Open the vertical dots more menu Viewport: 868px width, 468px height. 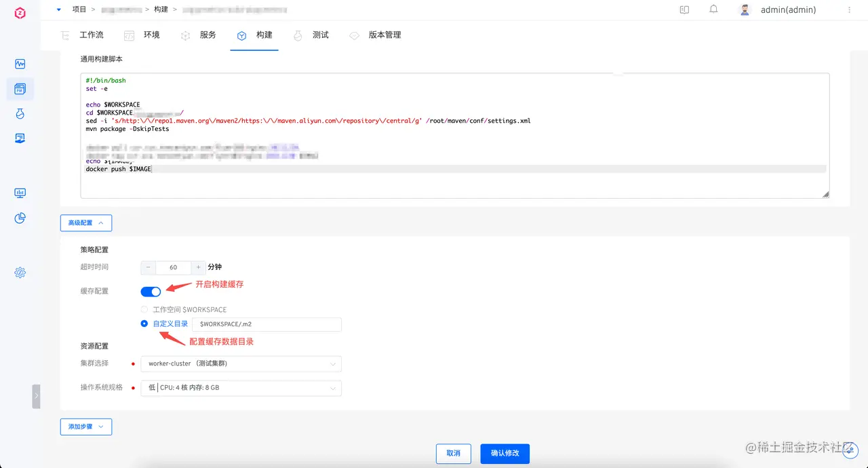[850, 9]
